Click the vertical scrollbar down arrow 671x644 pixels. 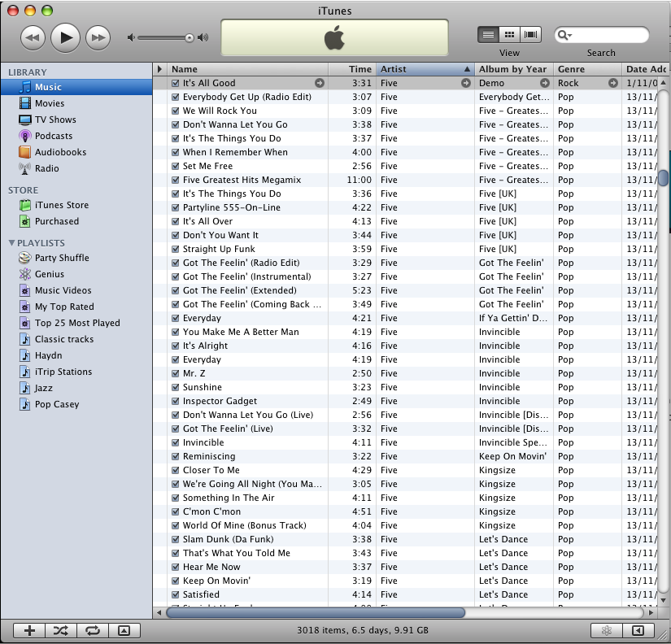664,600
